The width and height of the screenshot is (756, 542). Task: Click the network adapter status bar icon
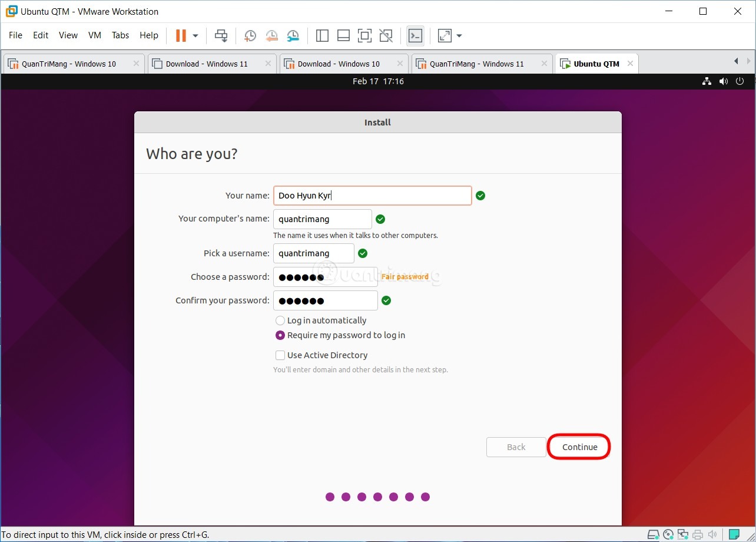pos(683,535)
